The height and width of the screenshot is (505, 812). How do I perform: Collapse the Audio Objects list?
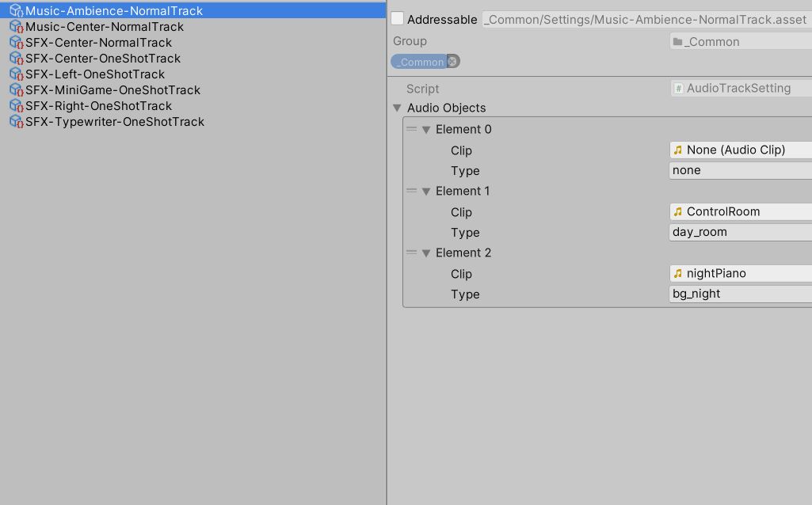click(x=398, y=108)
